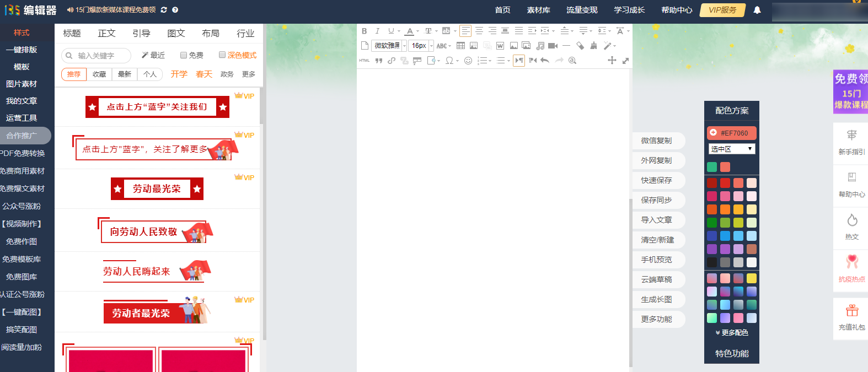
Task: Create a new blank document page icon
Action: pos(365,46)
